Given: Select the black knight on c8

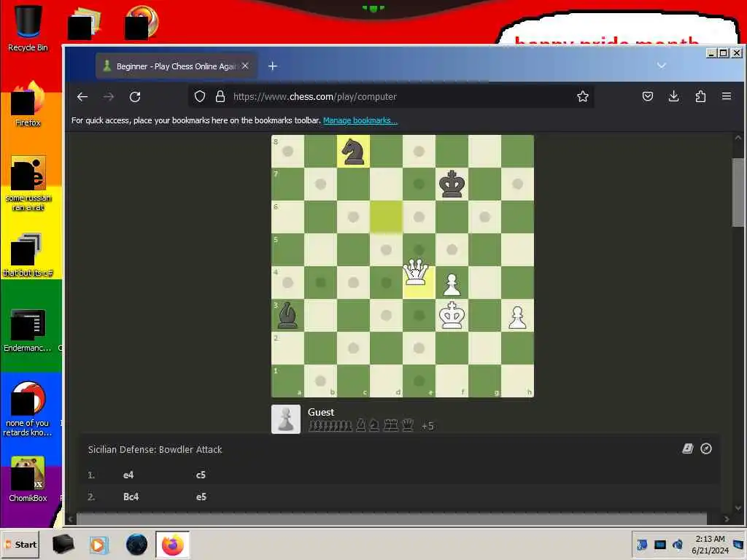Looking at the screenshot, I should 354,151.
